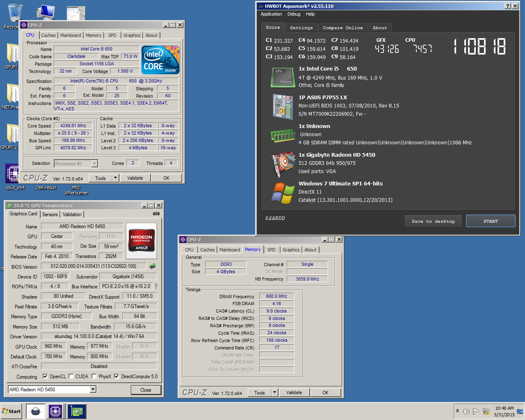Click the GPU-Z screenshot camera icon
The image size is (525, 420).
(156, 214)
